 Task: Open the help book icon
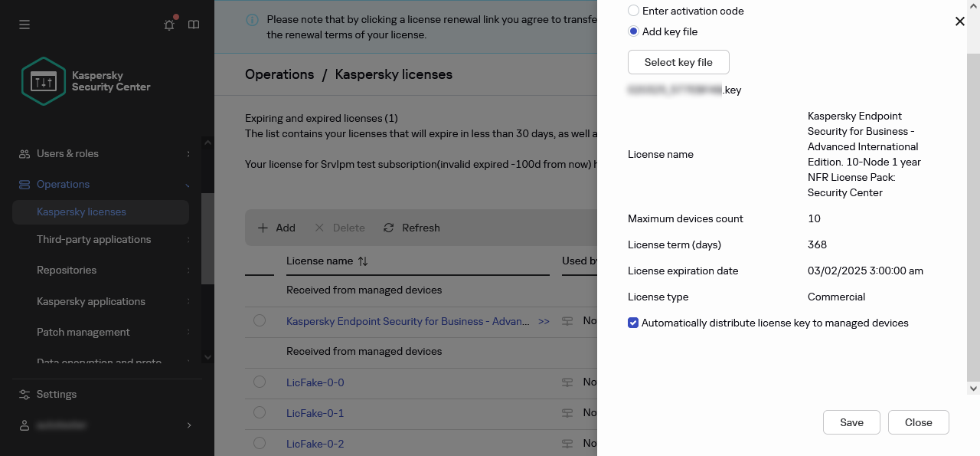194,25
